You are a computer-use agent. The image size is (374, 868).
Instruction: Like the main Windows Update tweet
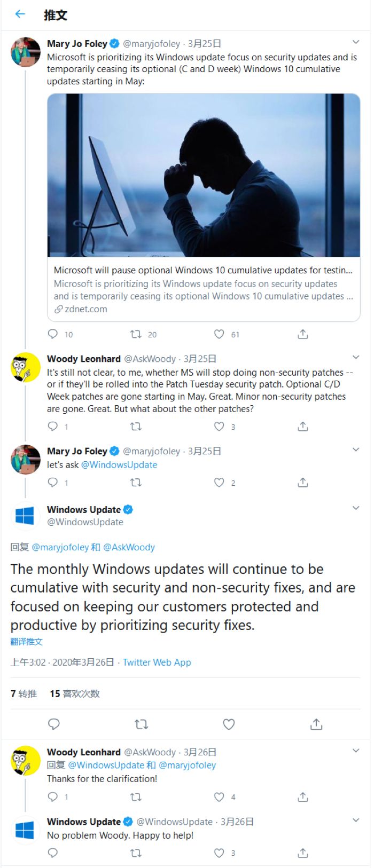point(229,724)
